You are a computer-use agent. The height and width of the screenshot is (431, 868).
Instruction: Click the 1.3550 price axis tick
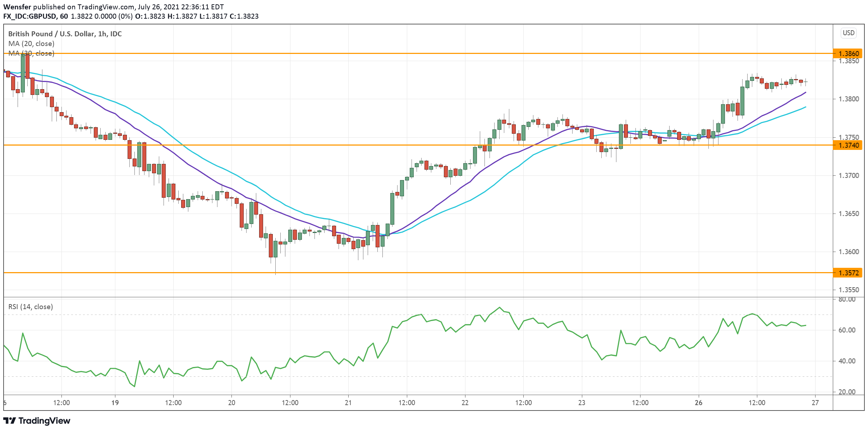click(848, 290)
